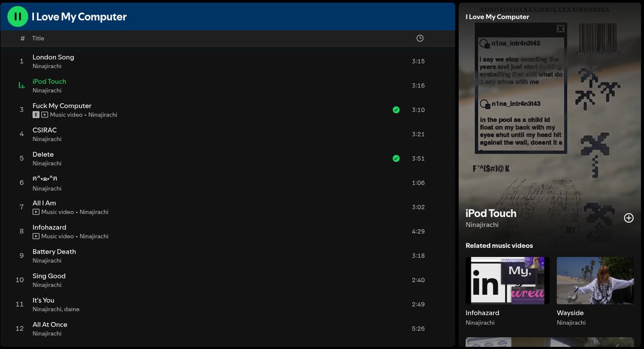Click the I Love My Computer album header title

point(79,17)
